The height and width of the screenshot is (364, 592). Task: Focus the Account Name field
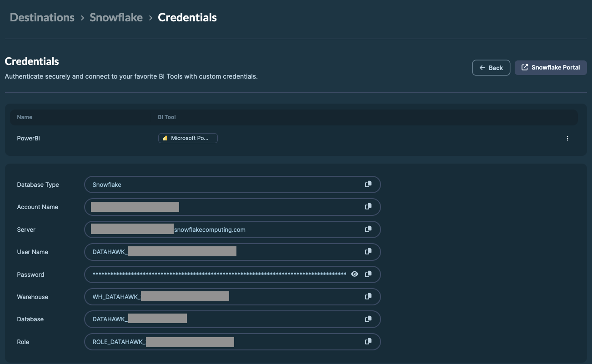pyautogui.click(x=232, y=207)
